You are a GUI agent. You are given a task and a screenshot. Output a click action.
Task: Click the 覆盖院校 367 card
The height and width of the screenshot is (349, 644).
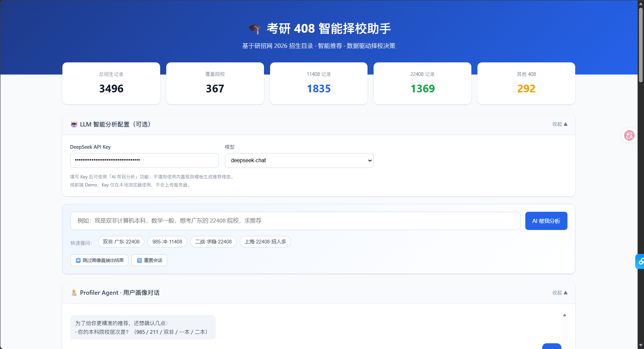tap(215, 83)
